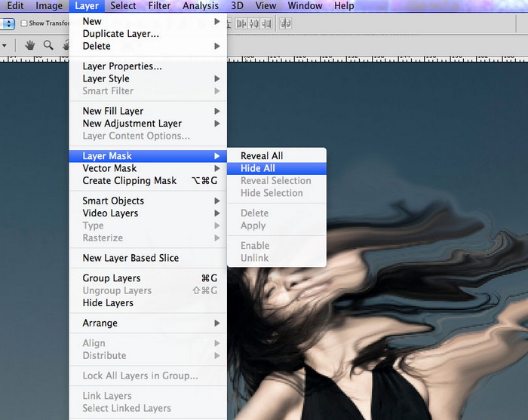
Task: Click the greyed Type entry
Action: (148, 225)
